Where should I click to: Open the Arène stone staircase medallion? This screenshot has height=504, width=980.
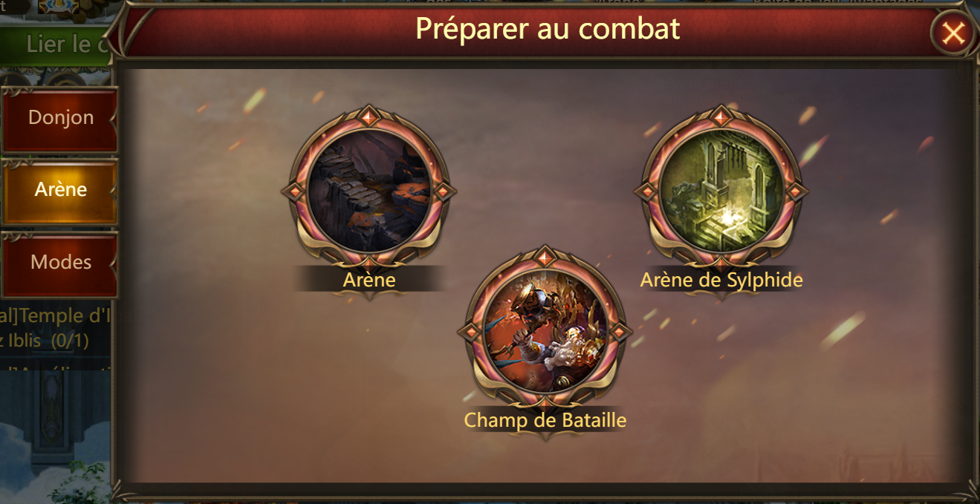pos(369,191)
